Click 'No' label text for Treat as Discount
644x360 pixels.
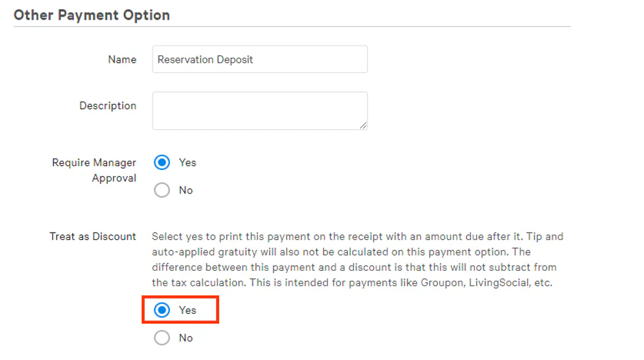[x=186, y=338]
